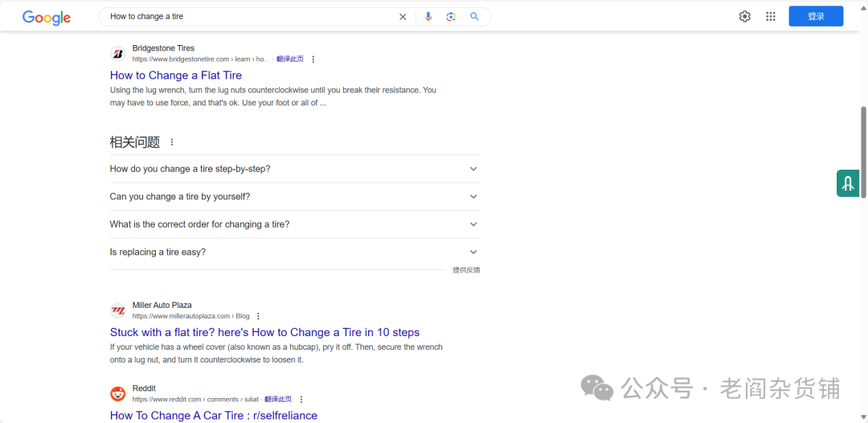Open more options for Miller Auto Plaza result

click(x=258, y=316)
